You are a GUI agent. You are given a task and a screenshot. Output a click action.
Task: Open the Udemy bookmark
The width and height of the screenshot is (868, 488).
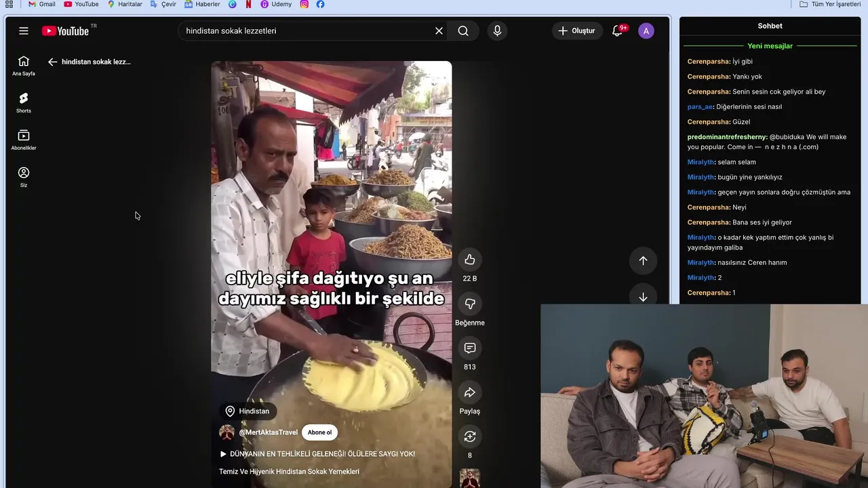276,4
